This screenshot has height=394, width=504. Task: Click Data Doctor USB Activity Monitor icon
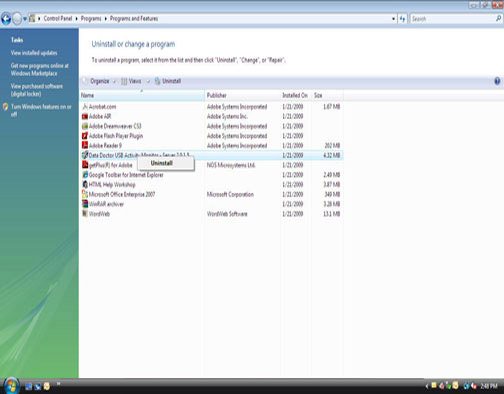click(85, 155)
